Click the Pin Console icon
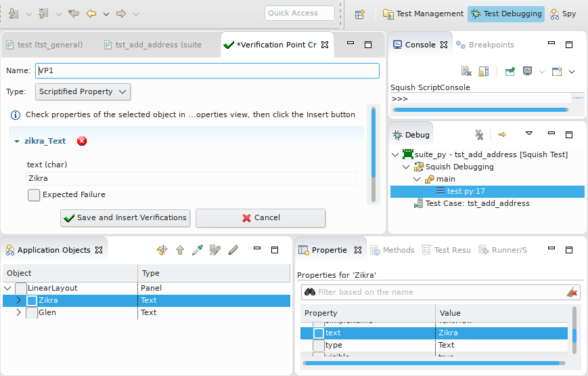This screenshot has width=588, height=376. click(x=510, y=71)
